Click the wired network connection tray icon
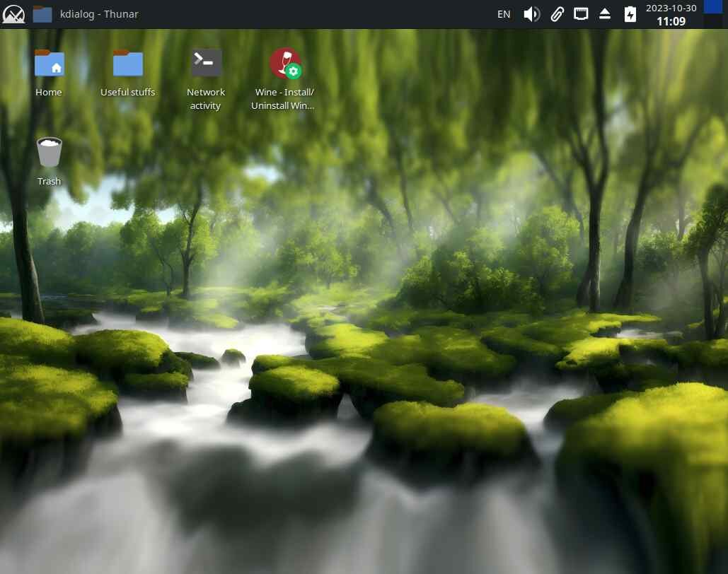This screenshot has height=574, width=728. 580,14
